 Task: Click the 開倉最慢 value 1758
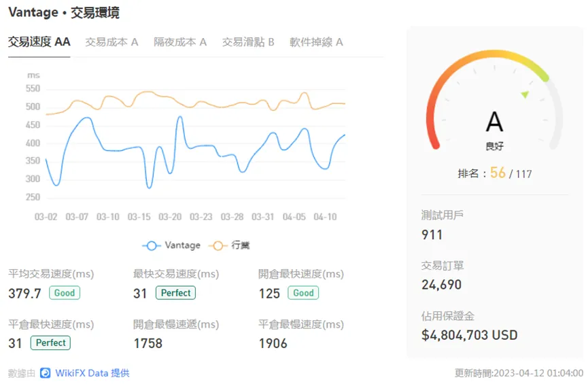[x=148, y=343]
